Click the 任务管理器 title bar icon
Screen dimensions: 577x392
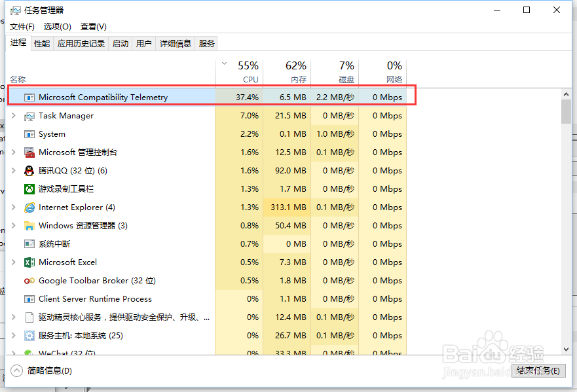pyautogui.click(x=16, y=10)
